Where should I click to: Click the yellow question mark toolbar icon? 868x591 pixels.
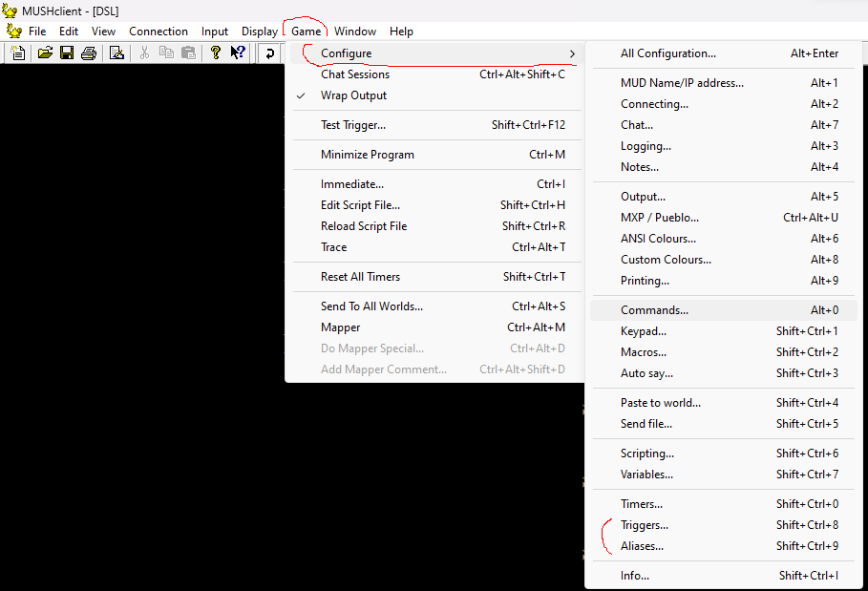216,53
